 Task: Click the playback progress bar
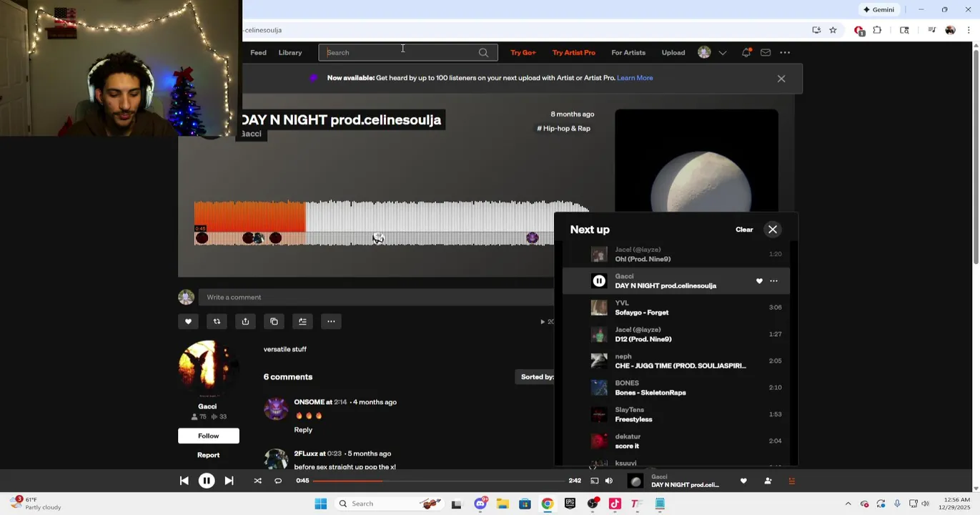(438, 481)
